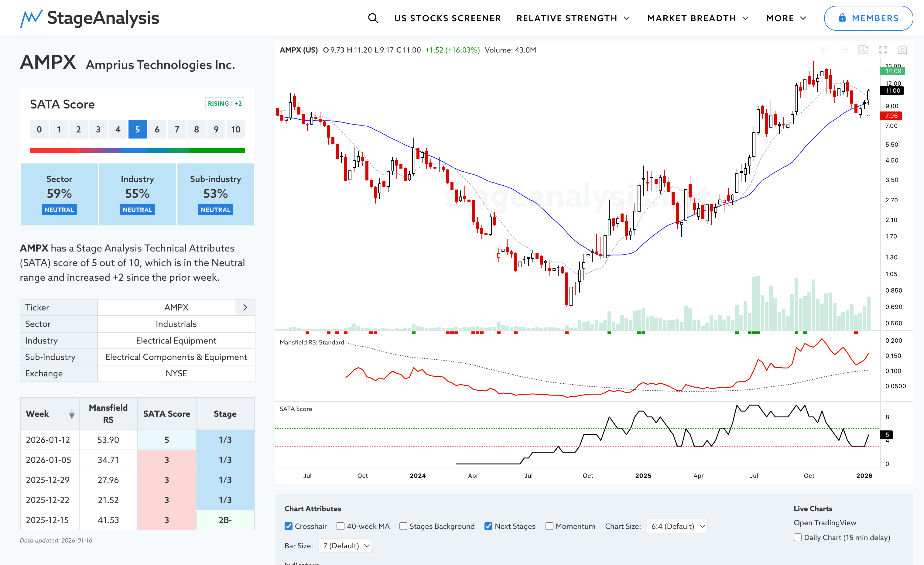Click the Members button
Image resolution: width=924 pixels, height=565 pixels.
[x=868, y=18]
